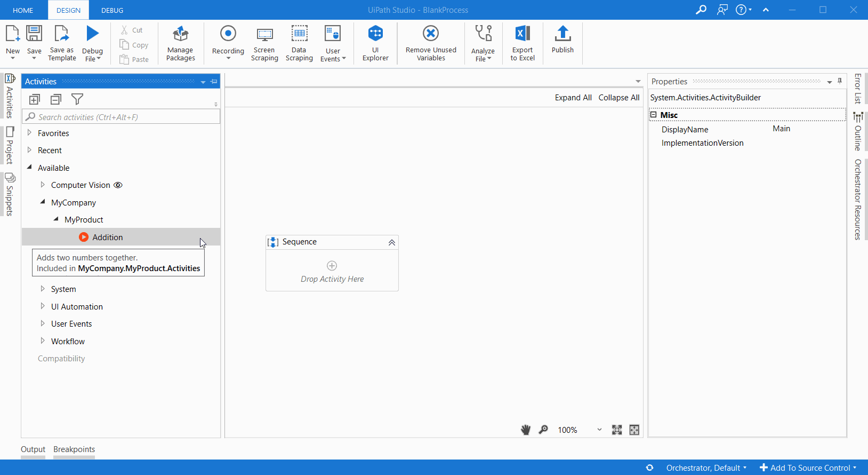
Task: Save the workflow with Save icon
Action: (x=34, y=42)
